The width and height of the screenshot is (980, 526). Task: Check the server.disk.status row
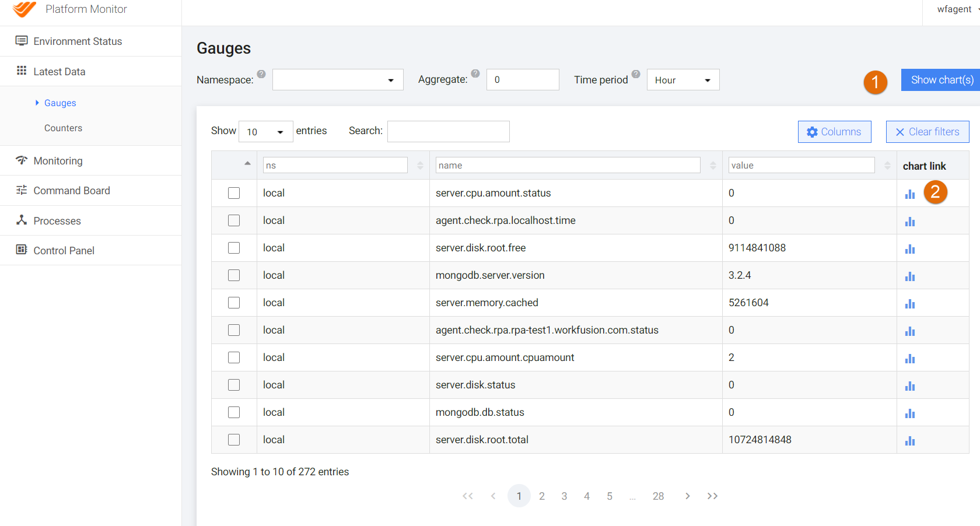tap(234, 385)
